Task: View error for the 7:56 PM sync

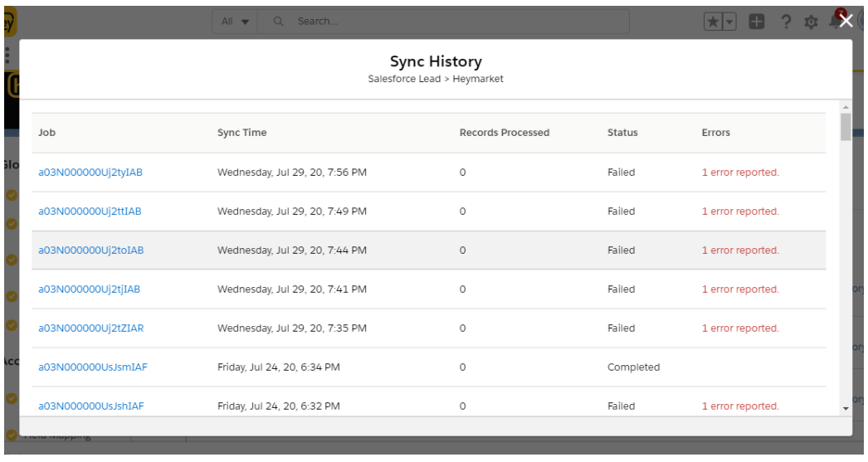Action: [740, 172]
